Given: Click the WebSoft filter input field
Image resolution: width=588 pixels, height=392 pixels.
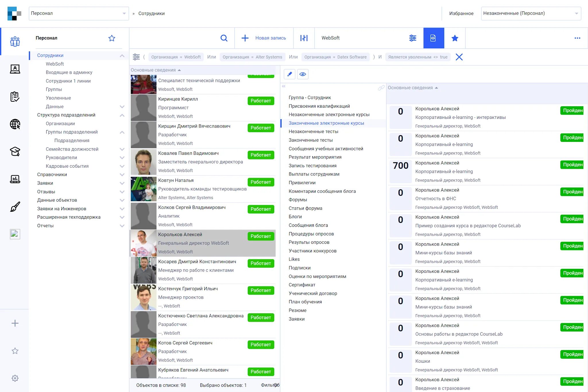Looking at the screenshot, I should coord(362,38).
